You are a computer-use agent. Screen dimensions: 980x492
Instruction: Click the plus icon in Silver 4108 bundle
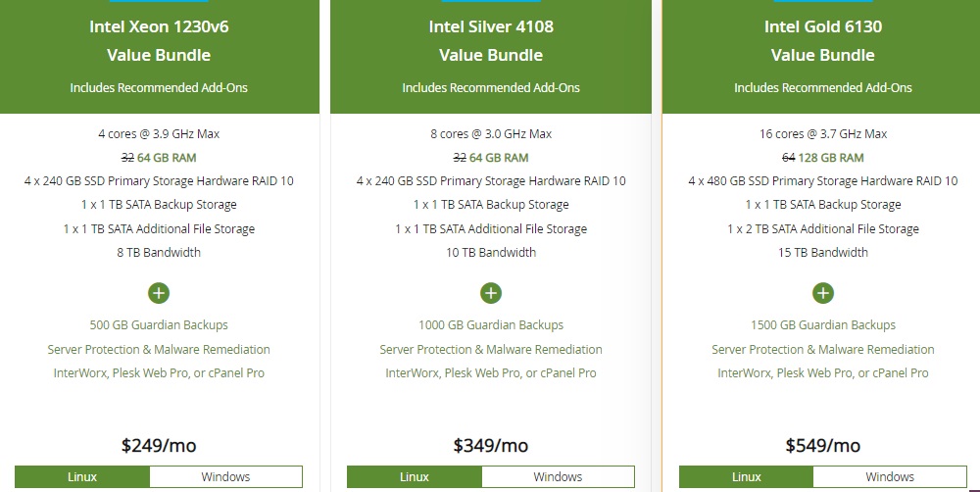coord(491,292)
